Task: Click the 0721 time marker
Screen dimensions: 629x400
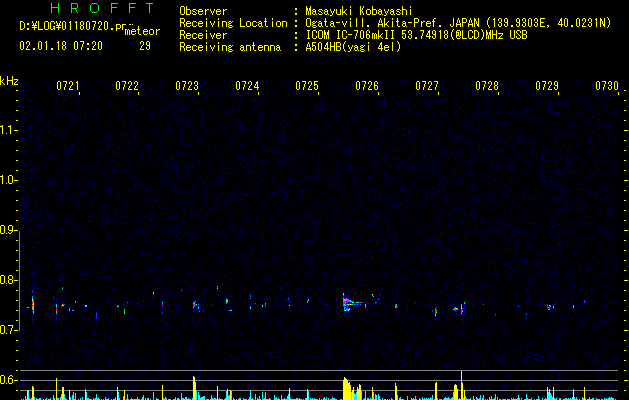Action: 67,86
